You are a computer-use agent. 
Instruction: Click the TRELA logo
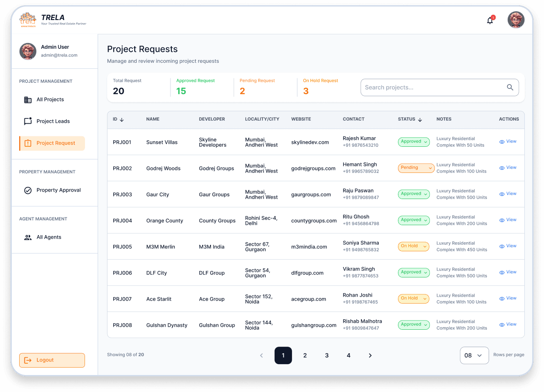[x=53, y=20]
